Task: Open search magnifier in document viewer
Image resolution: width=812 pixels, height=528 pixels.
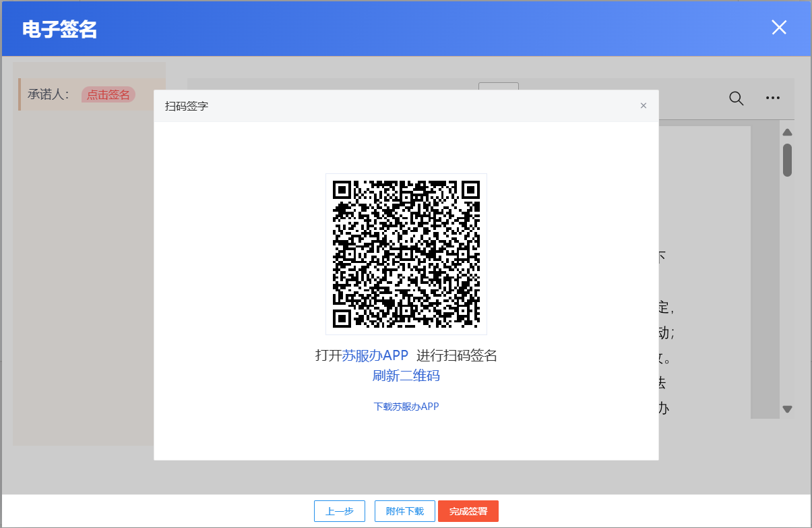Action: tap(737, 98)
